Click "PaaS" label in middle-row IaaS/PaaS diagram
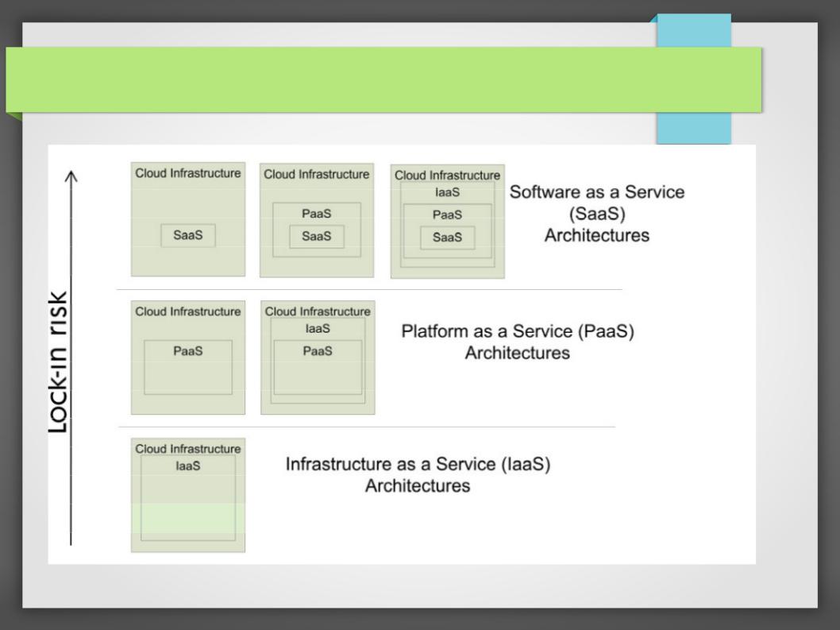 coord(318,351)
